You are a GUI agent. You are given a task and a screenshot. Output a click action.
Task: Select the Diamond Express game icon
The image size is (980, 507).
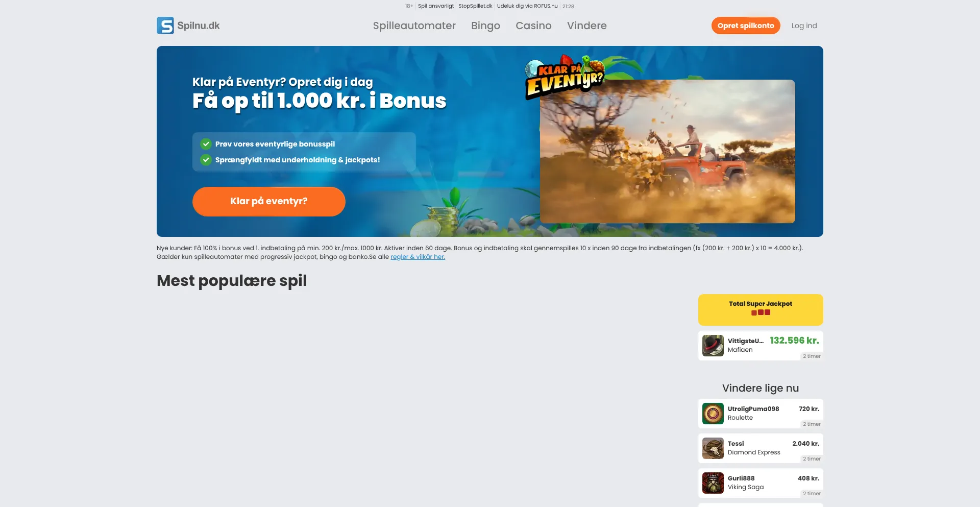pyautogui.click(x=713, y=448)
